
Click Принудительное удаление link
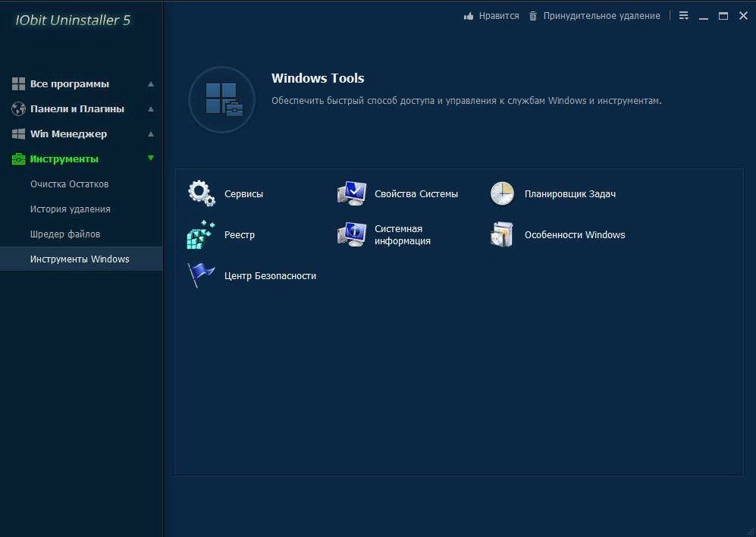point(602,16)
